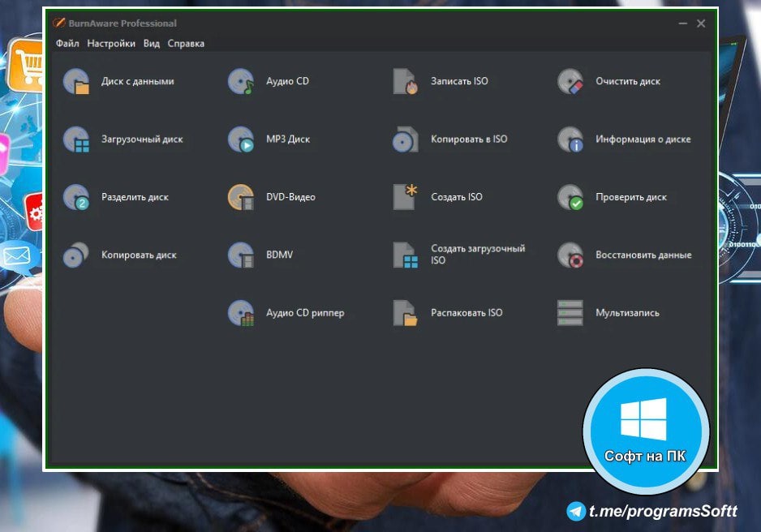
Task: Click the MP3 Диск label
Action: 288,139
